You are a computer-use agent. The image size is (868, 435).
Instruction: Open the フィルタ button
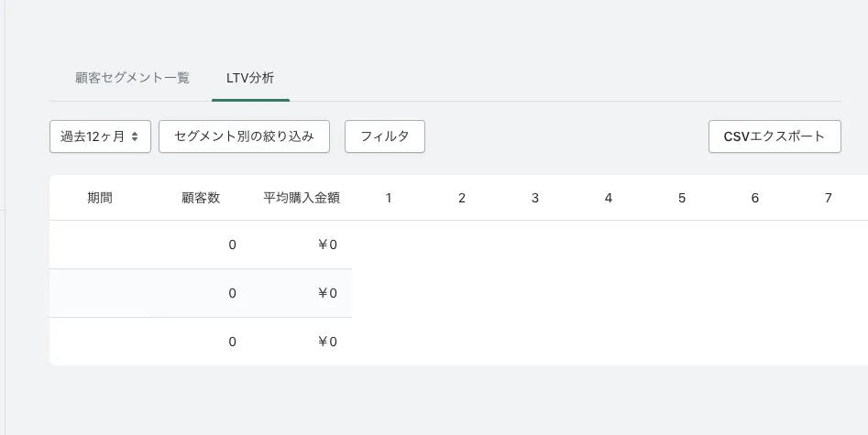pyautogui.click(x=384, y=136)
